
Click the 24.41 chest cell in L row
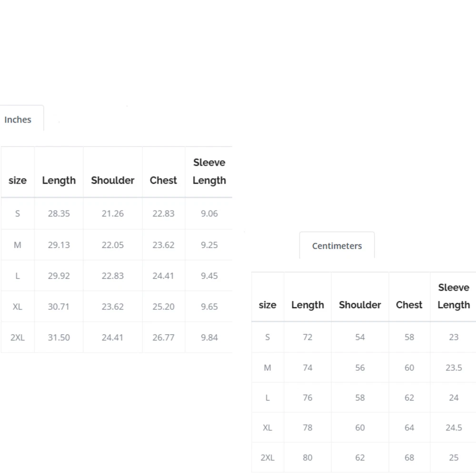click(x=163, y=276)
